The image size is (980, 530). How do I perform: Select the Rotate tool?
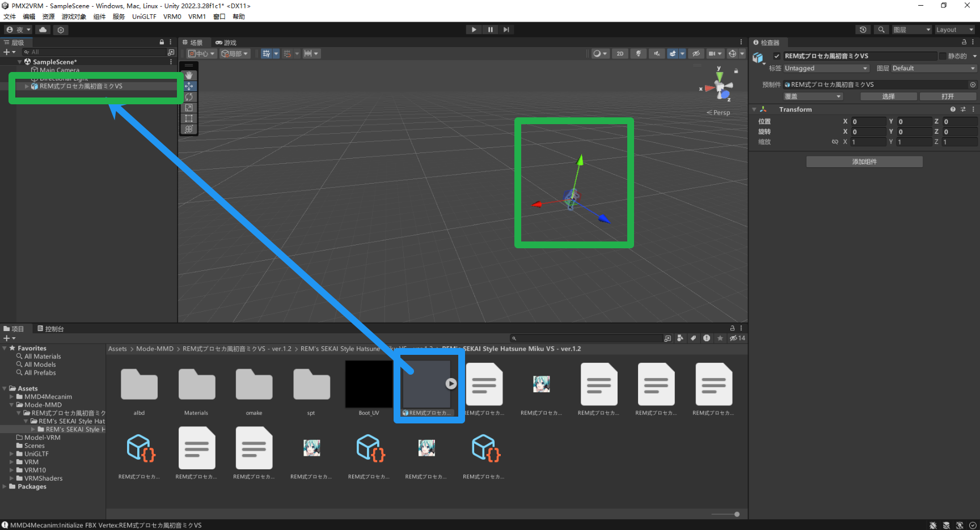[189, 97]
